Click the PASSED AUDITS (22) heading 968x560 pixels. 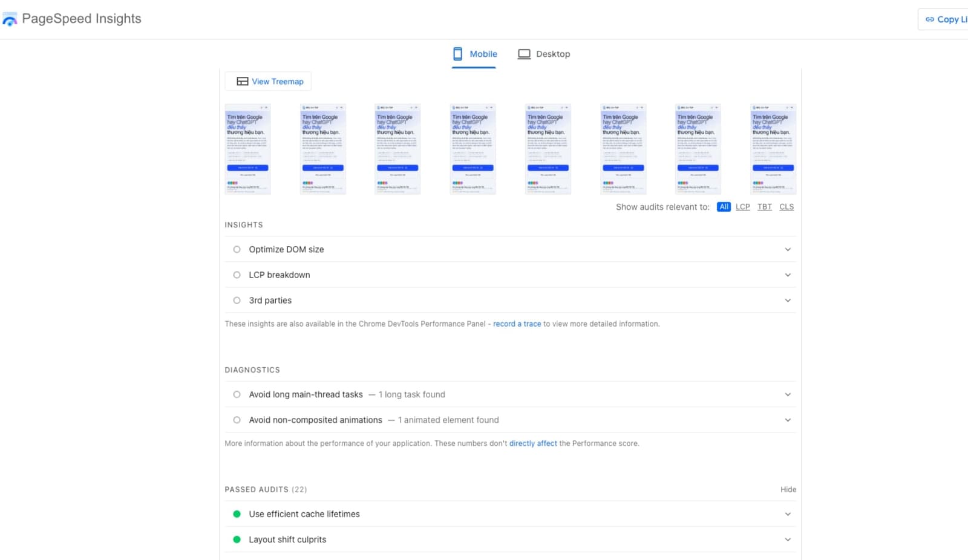(266, 489)
